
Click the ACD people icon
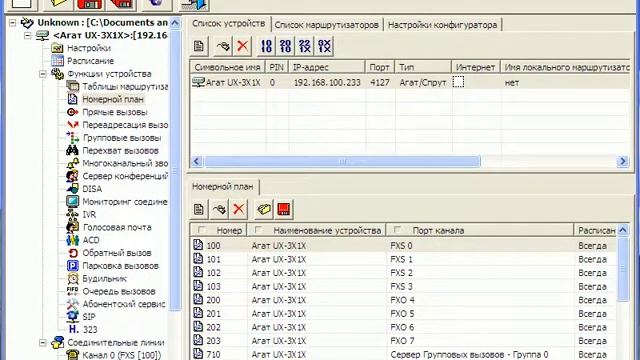click(72, 240)
